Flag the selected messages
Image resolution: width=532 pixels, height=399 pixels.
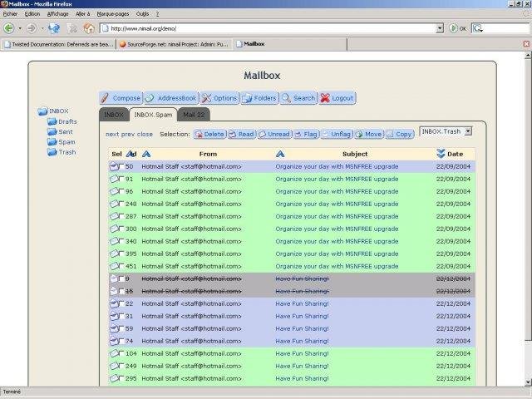(x=306, y=134)
